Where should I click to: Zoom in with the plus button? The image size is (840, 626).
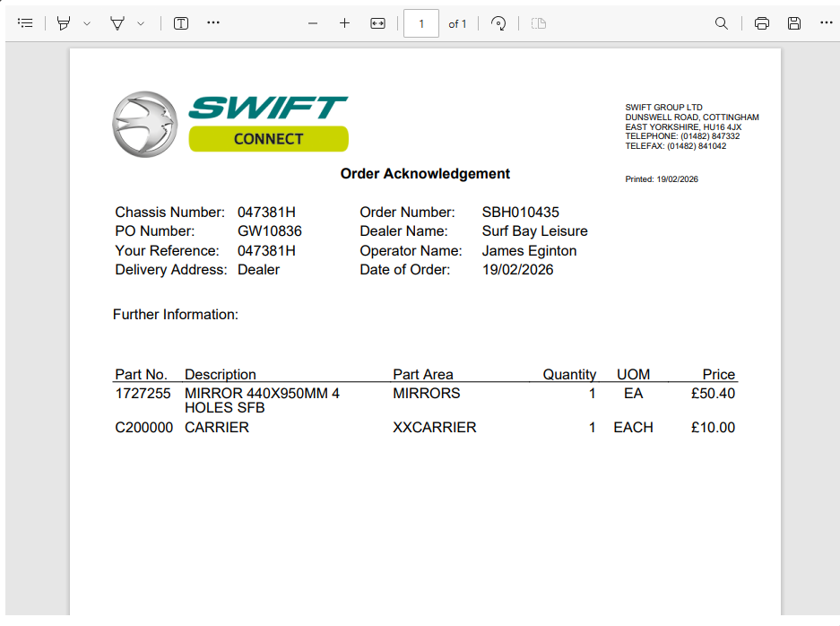344,23
